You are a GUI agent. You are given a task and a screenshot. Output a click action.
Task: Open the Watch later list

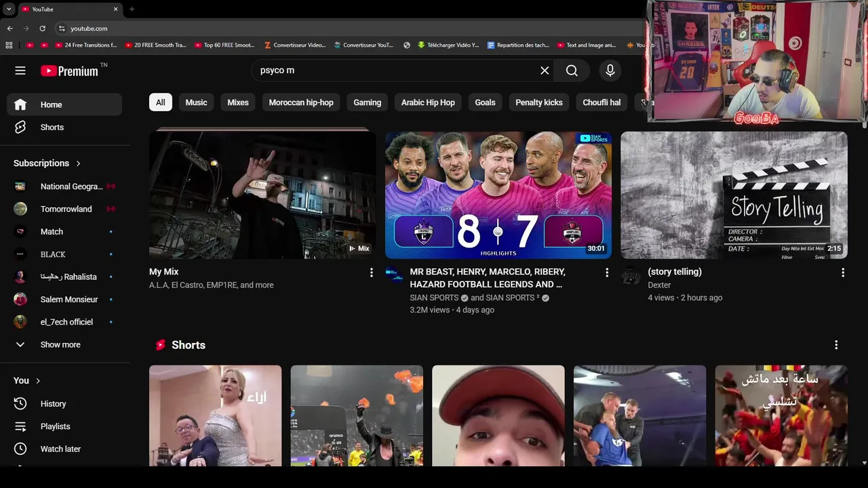(64, 449)
